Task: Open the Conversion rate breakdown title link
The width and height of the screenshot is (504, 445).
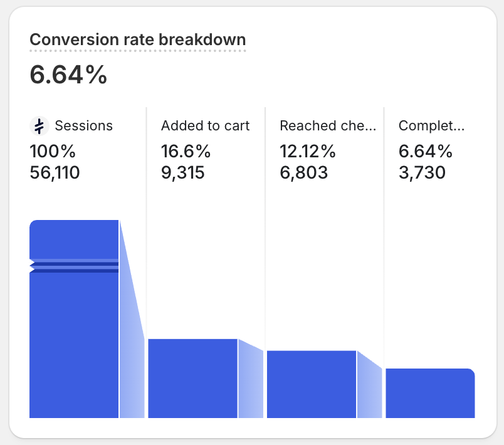Action: [137, 40]
